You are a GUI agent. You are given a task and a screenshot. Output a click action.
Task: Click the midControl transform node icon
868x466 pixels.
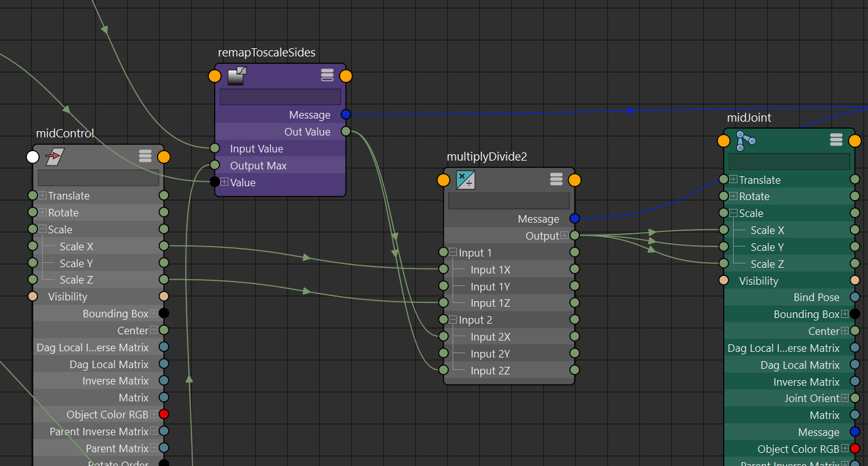(x=55, y=156)
